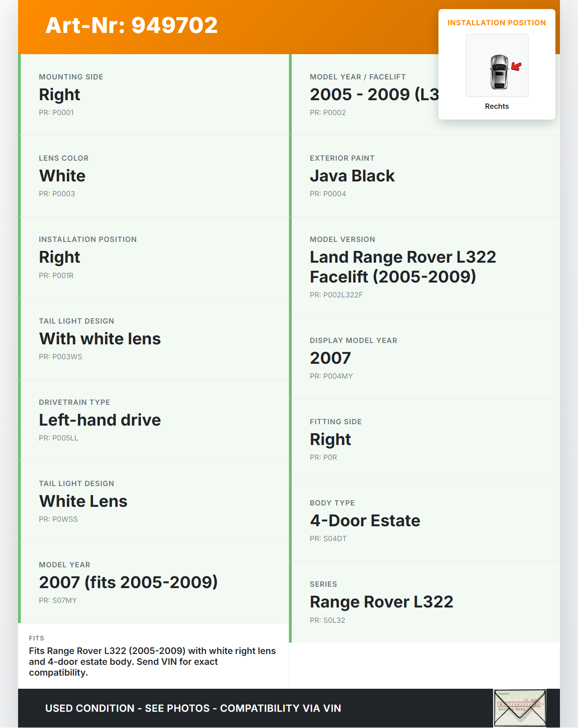Click the 'White Lens' tail light design value
This screenshot has width=578, height=728.
pos(83,501)
